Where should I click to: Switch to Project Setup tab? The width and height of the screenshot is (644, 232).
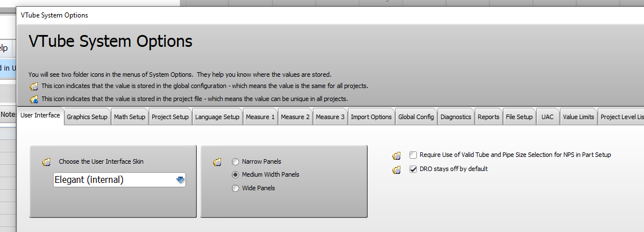point(170,117)
